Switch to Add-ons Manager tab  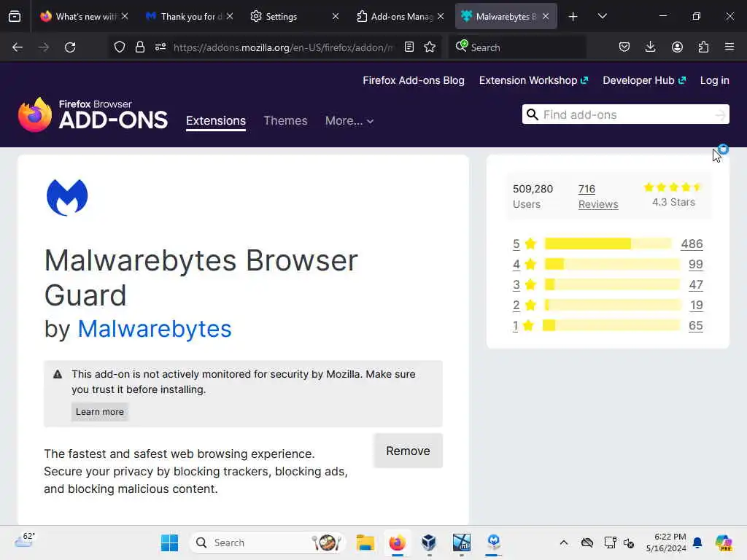[x=400, y=17]
